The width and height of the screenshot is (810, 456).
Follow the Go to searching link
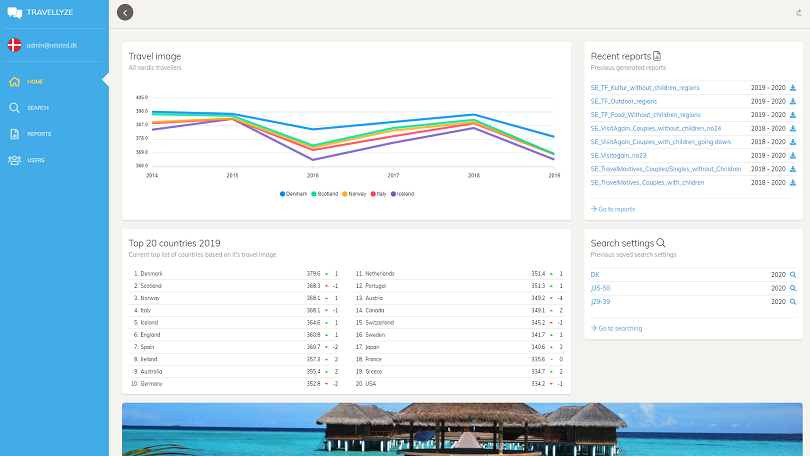pyautogui.click(x=616, y=328)
